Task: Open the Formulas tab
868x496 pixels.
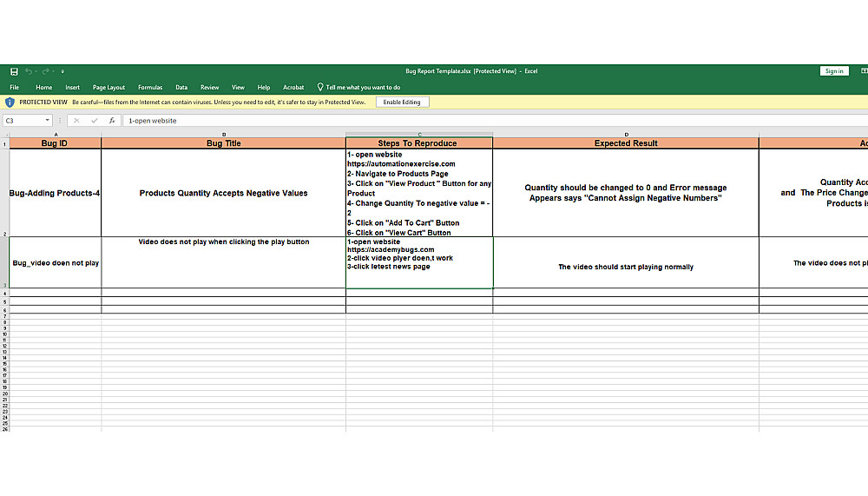Action: (x=150, y=87)
